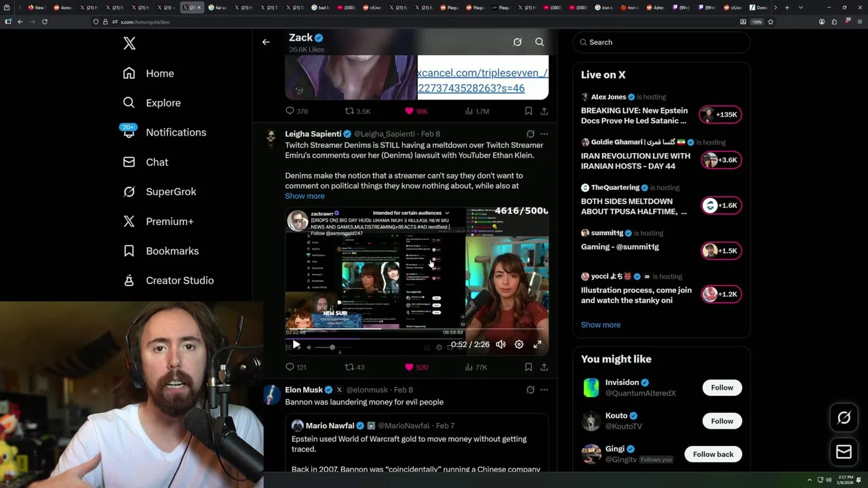Reply to Leigha's post with 121 replies

tap(296, 367)
